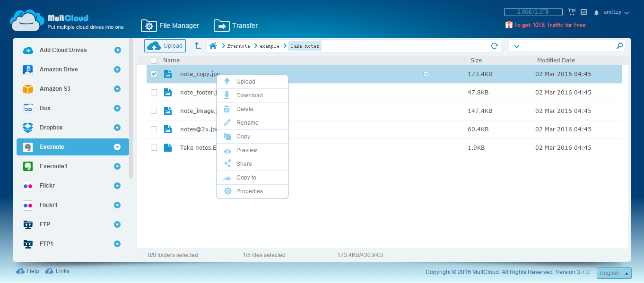Choose Delete from context menu

(x=252, y=109)
